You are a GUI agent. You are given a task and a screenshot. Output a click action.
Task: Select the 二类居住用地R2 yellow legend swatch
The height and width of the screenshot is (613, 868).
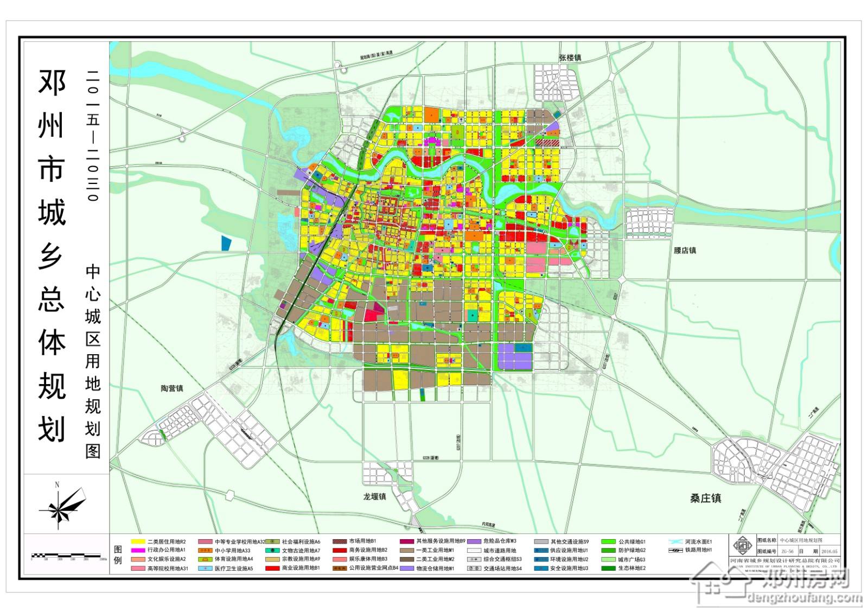tap(138, 541)
